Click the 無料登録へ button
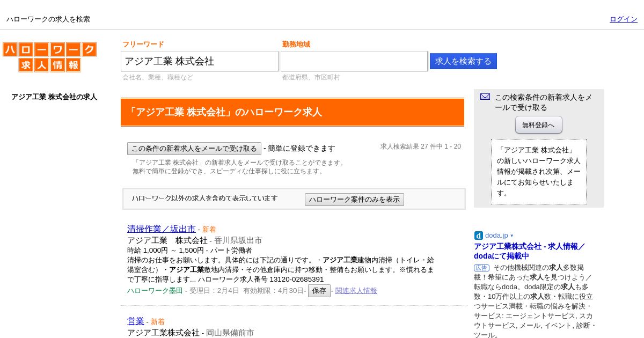This screenshot has height=338, width=644. pos(539,125)
